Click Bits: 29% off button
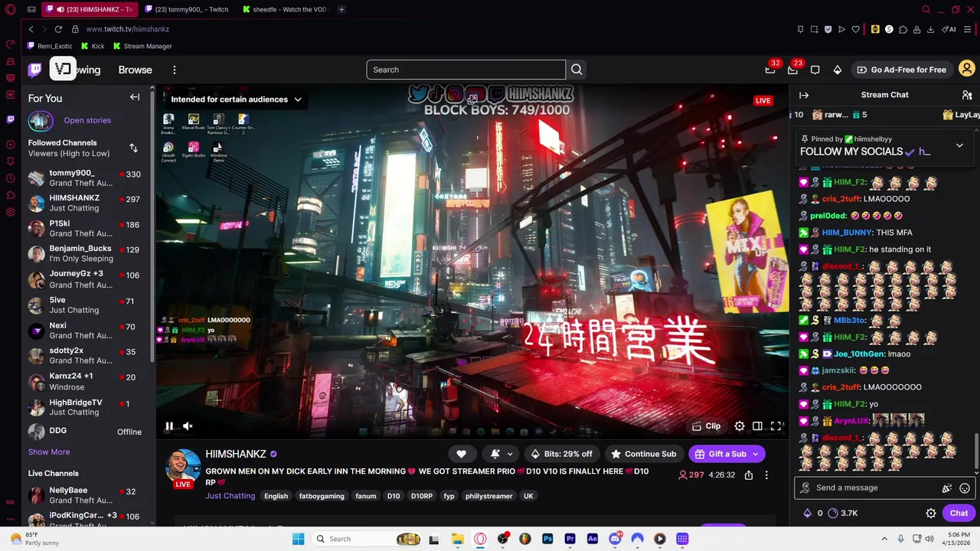The height and width of the screenshot is (551, 980). [562, 454]
